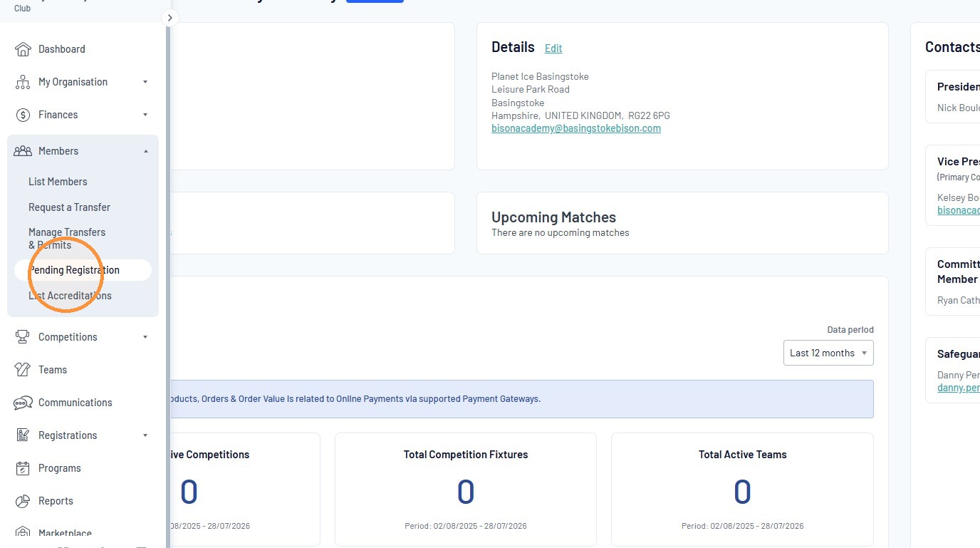The image size is (980, 548).
Task: Click the My Organisation hierarchy icon
Action: (x=23, y=82)
